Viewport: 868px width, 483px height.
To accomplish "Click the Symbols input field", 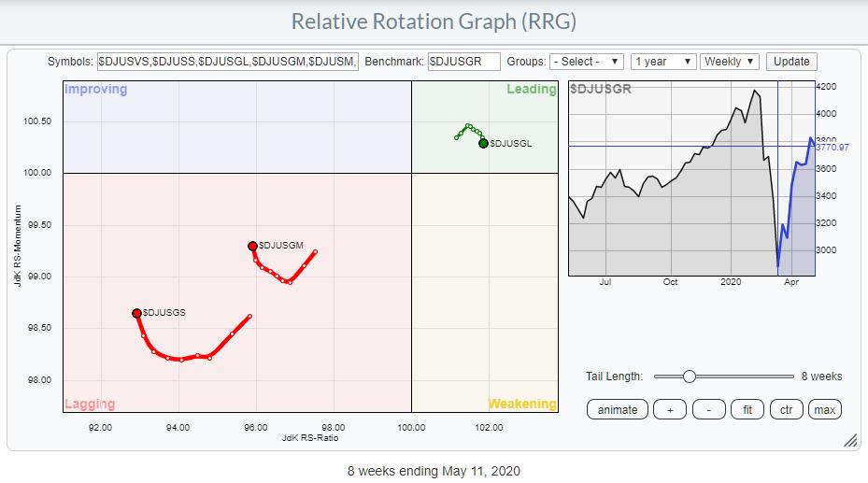I will 227,62.
